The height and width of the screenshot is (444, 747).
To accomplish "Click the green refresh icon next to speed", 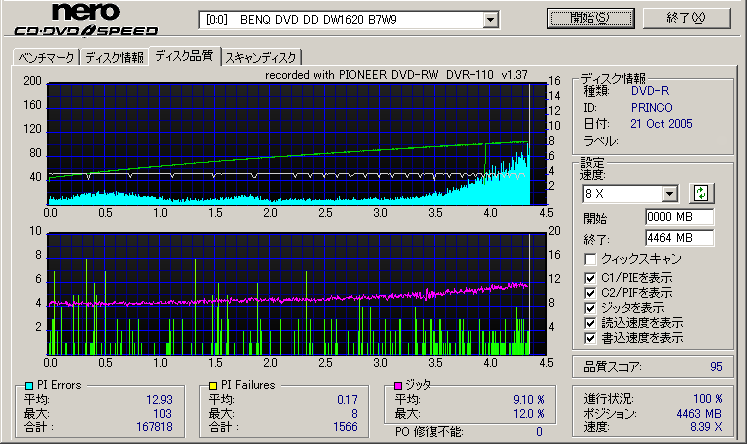I will (701, 193).
